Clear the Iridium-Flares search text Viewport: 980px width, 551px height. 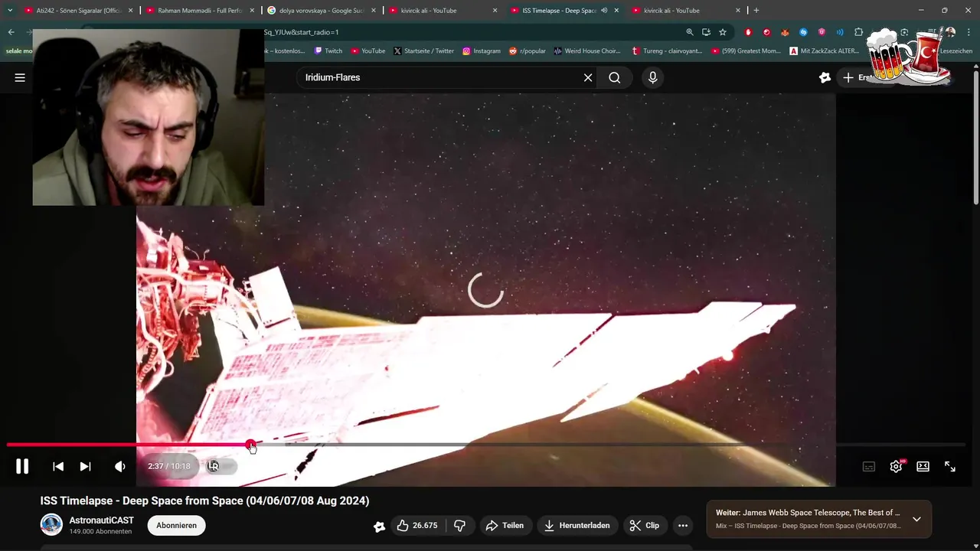(588, 77)
